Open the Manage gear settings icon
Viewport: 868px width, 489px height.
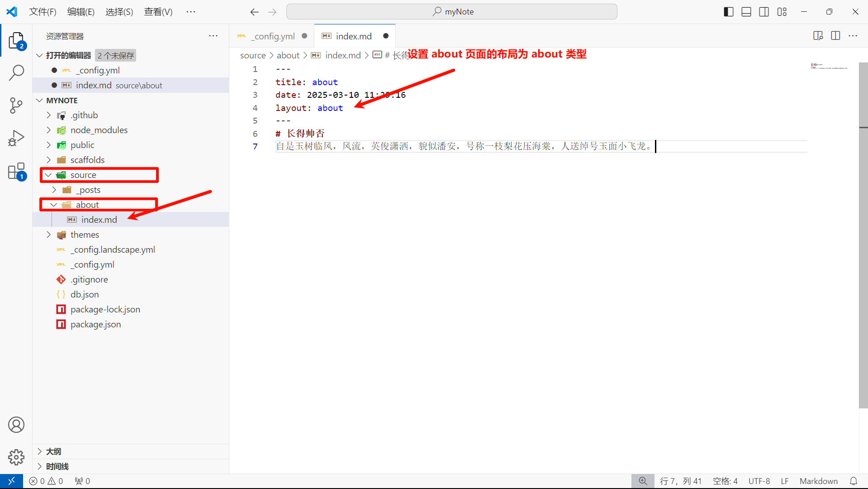[16, 457]
